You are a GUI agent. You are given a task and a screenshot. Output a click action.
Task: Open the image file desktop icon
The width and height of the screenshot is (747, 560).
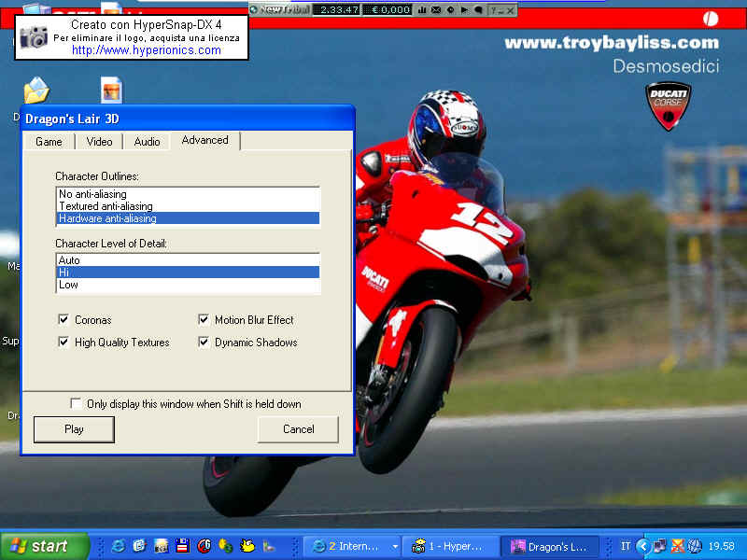111,91
